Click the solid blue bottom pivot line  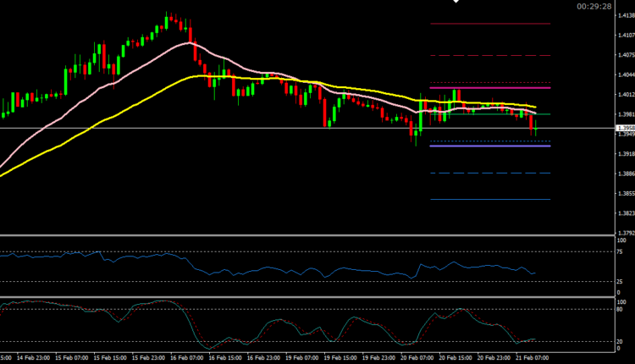point(491,200)
